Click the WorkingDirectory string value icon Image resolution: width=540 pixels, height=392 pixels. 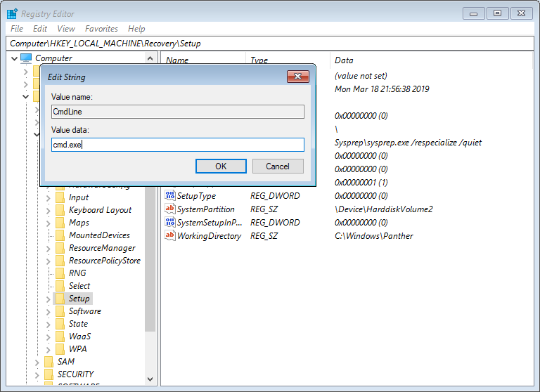pyautogui.click(x=169, y=235)
